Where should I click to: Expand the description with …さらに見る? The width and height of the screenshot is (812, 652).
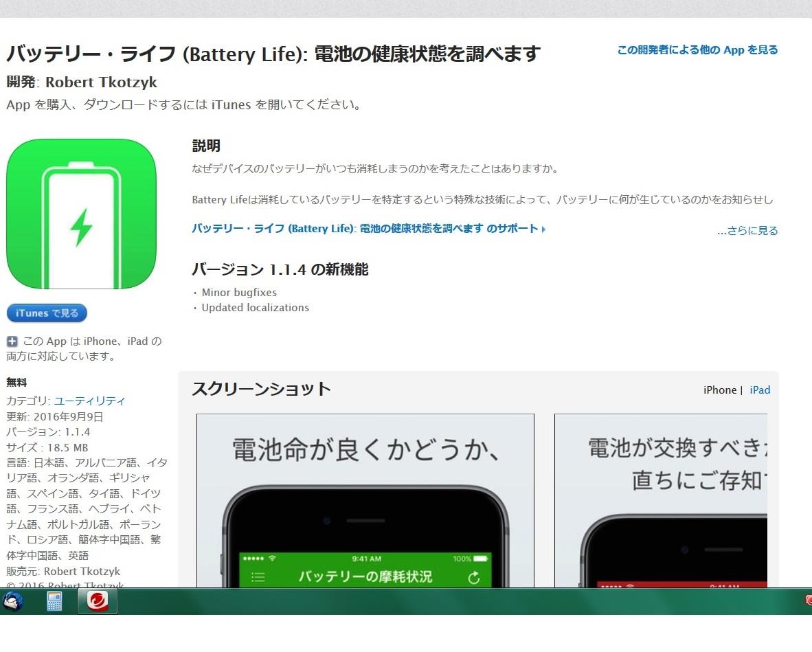[x=747, y=231]
